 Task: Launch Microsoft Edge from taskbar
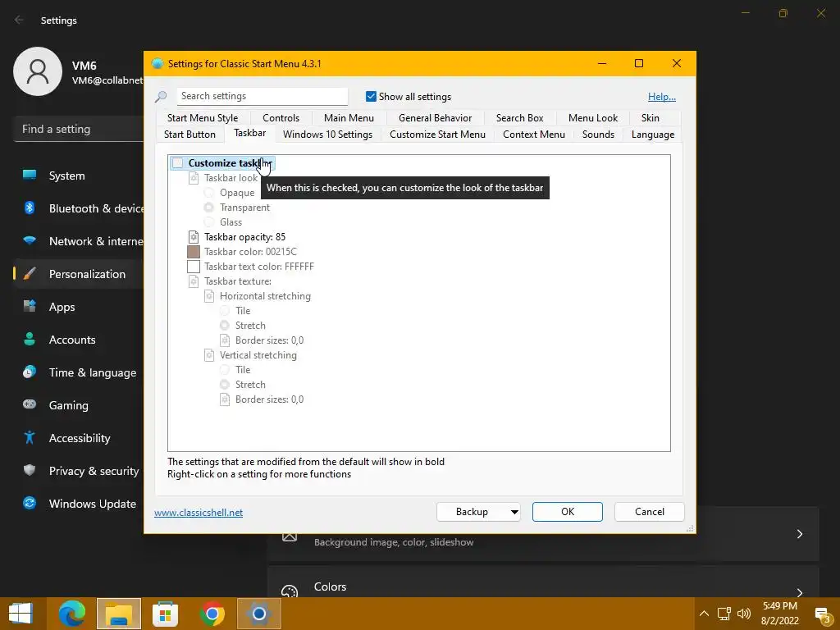[72, 614]
